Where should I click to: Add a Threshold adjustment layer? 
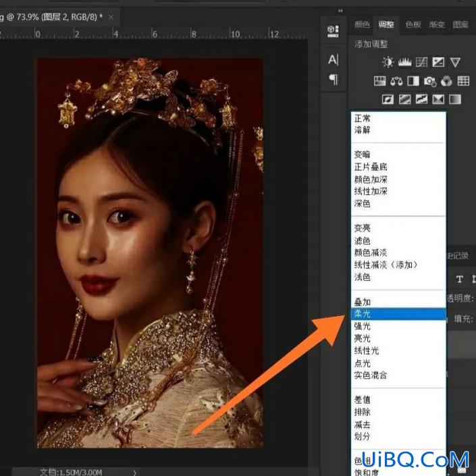pos(421,99)
